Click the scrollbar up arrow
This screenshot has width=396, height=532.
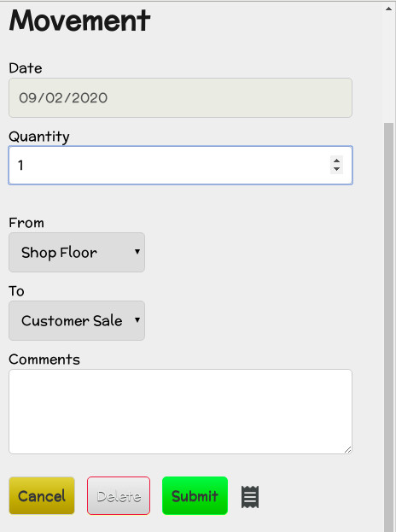tap(388, 9)
